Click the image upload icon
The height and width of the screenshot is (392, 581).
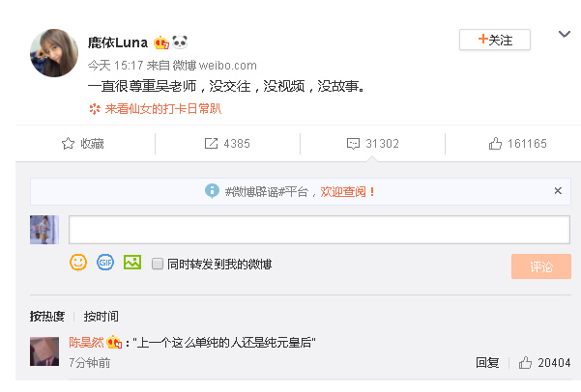click(132, 262)
